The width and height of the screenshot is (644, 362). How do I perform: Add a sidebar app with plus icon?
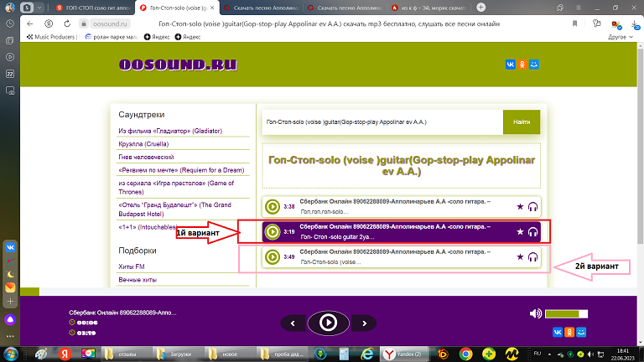(10, 302)
